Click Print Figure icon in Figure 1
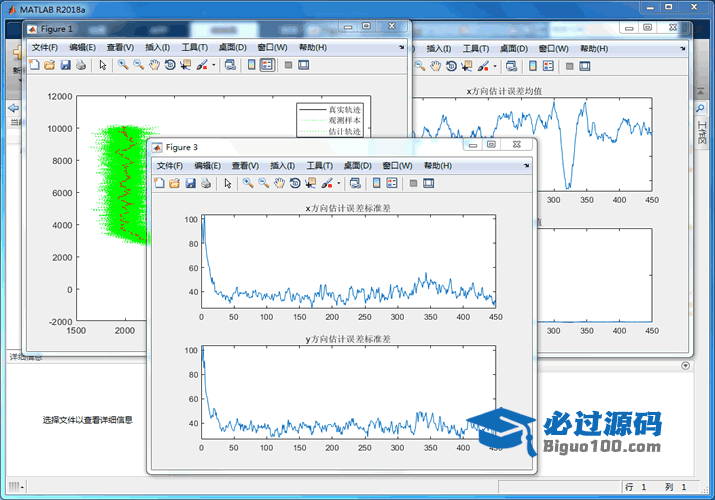This screenshot has width=715, height=500. pos(81,65)
